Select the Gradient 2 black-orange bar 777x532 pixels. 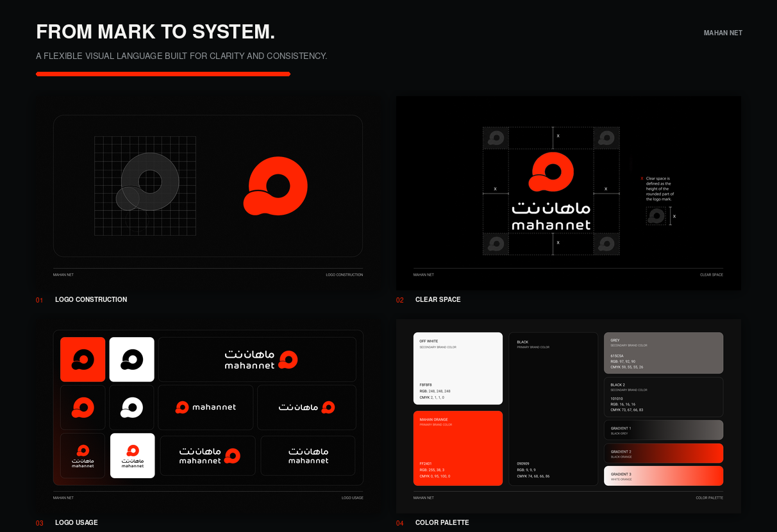664,453
